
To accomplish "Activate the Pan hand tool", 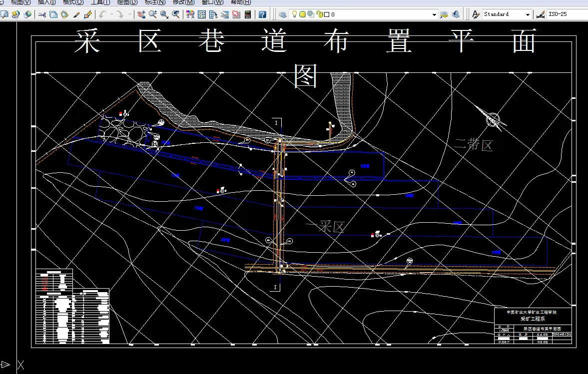I will [x=141, y=14].
